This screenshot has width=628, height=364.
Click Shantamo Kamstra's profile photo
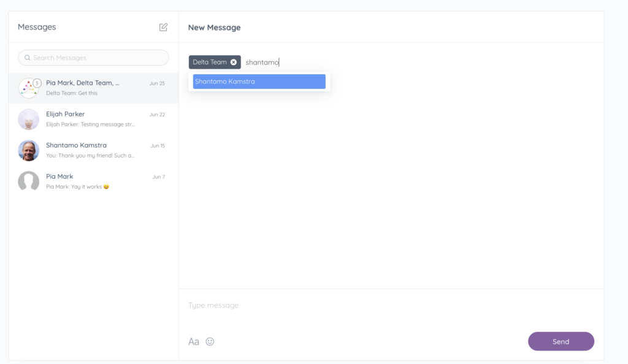[x=28, y=150]
